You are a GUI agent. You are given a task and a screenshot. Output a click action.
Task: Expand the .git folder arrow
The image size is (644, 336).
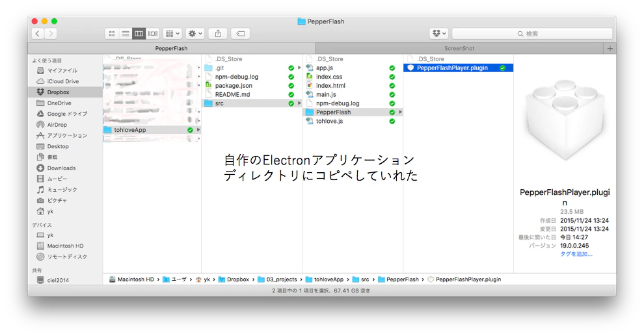299,68
